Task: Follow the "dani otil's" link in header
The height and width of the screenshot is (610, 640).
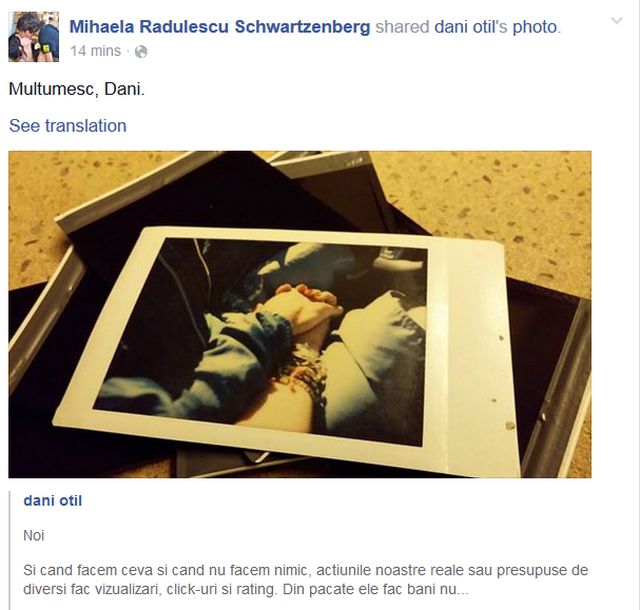Action: [x=471, y=27]
